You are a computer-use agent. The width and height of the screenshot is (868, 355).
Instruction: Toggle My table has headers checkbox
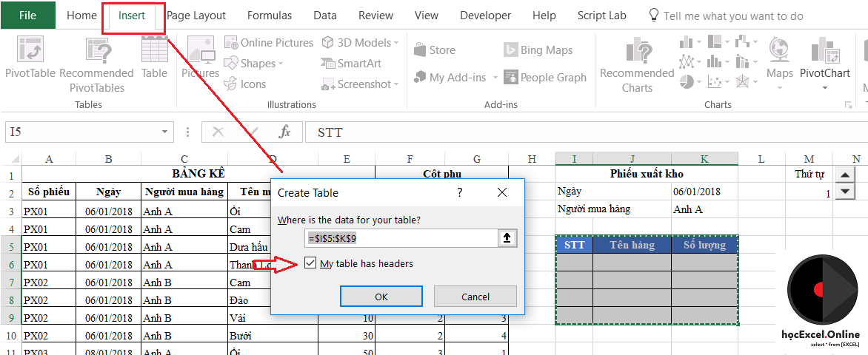310,263
